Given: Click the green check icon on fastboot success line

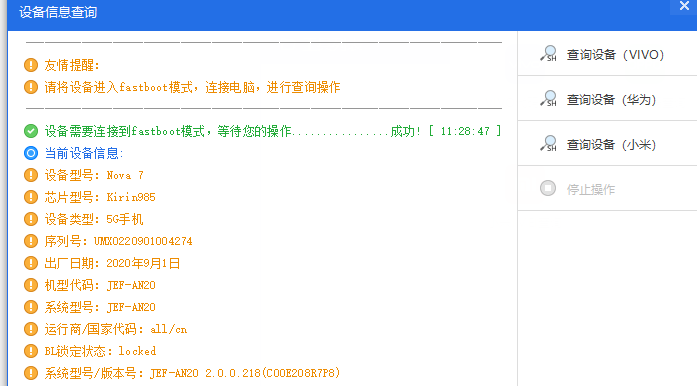Looking at the screenshot, I should click(31, 131).
